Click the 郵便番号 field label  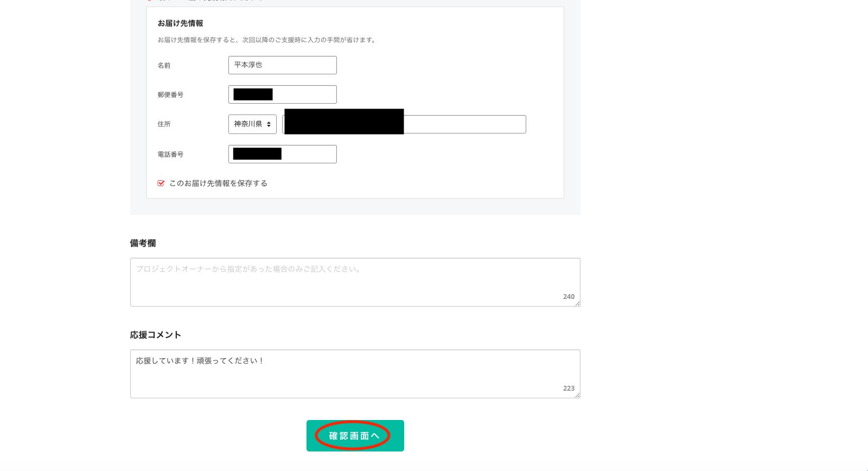(x=170, y=95)
